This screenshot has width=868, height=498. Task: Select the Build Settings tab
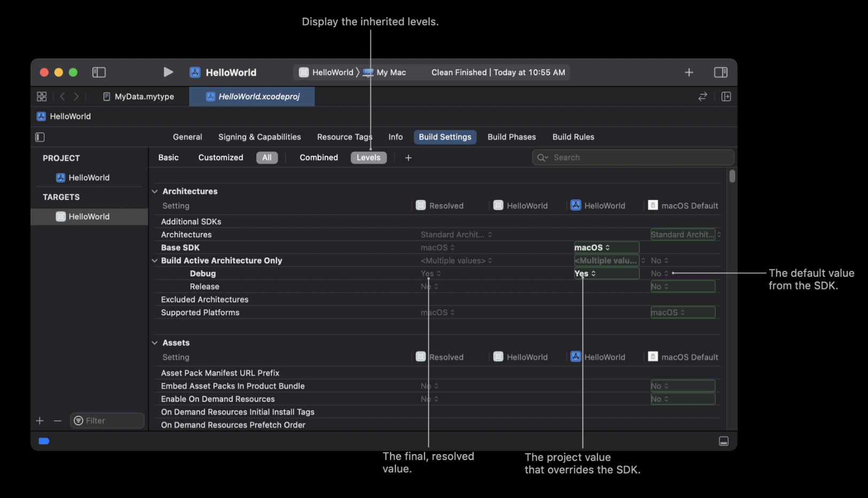[445, 137]
